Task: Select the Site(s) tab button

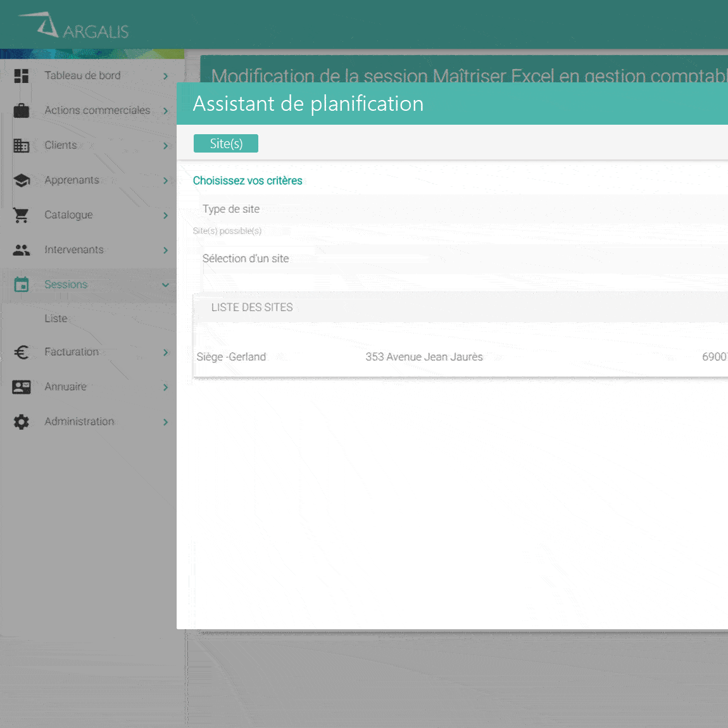Action: 225,144
